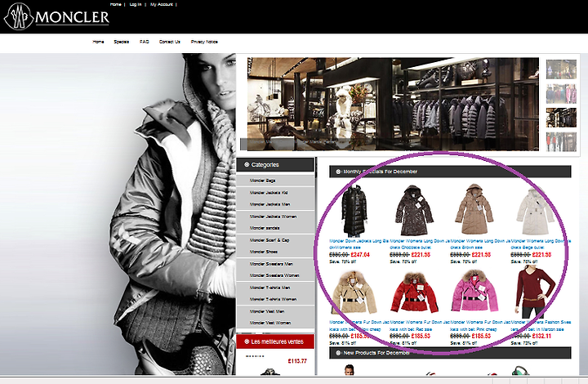Select the night storefront banner thumbnail
Image resolution: width=588 pixels, height=384 pixels.
pyautogui.click(x=561, y=69)
